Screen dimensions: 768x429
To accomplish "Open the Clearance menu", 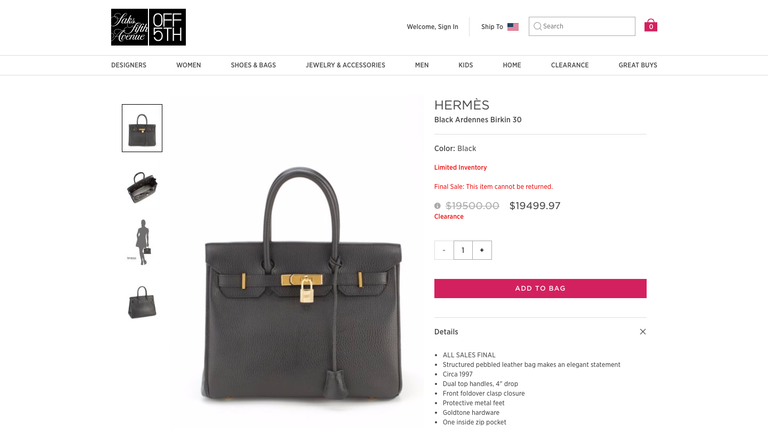I will pyautogui.click(x=570, y=65).
